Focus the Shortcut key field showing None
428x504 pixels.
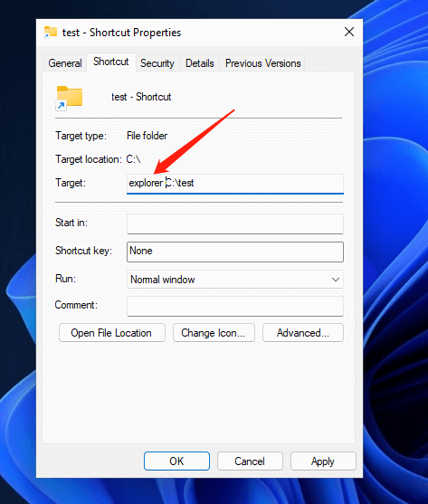click(235, 252)
